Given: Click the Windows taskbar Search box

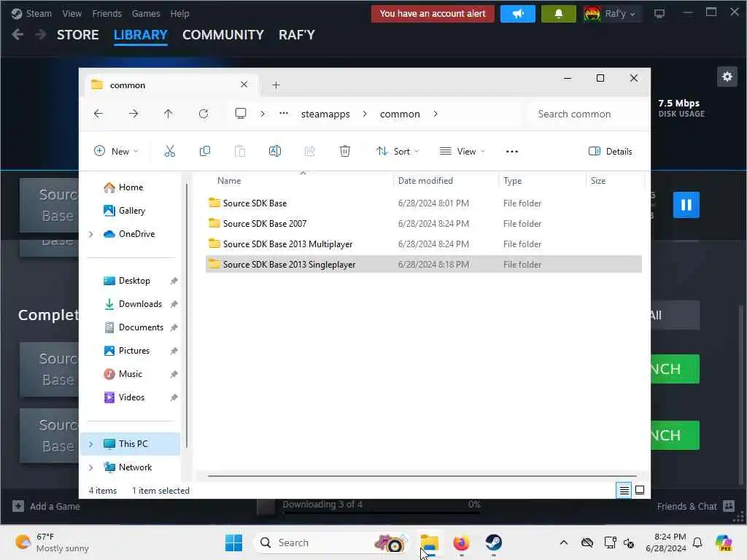Looking at the screenshot, I should (332, 542).
